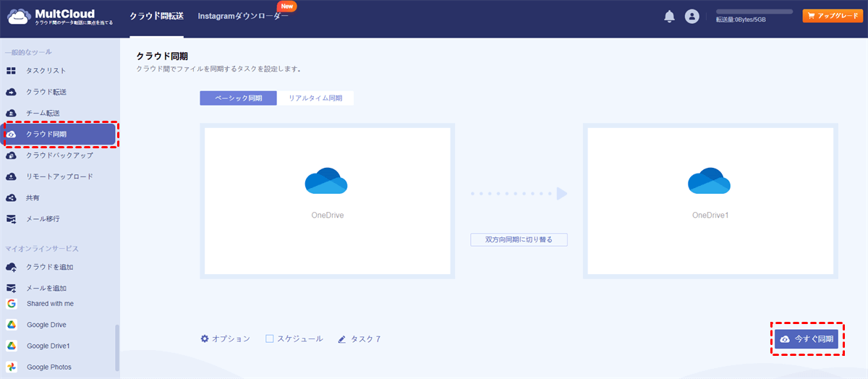The width and height of the screenshot is (868, 379).
Task: Open タスクリスト in the sidebar
Action: 46,71
